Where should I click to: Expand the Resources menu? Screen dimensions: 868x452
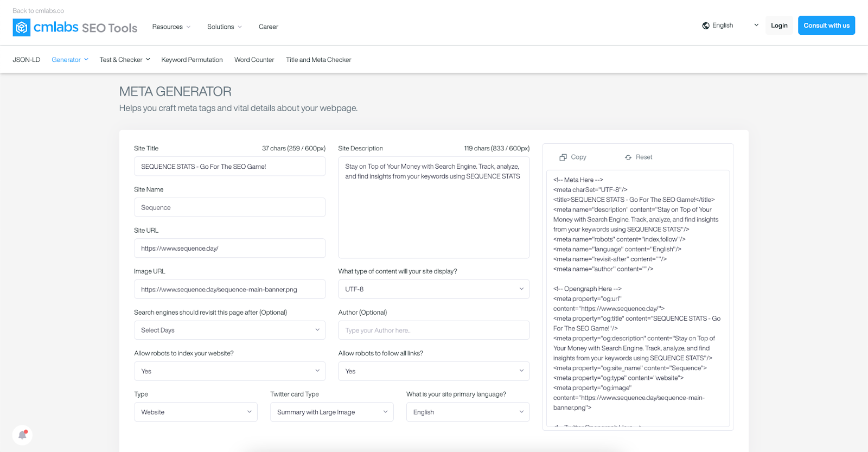(x=171, y=27)
